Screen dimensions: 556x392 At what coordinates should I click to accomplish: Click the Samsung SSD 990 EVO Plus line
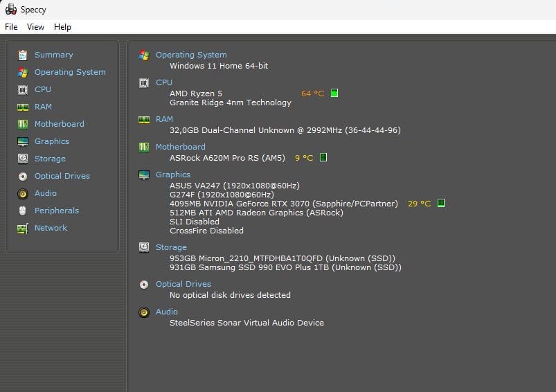tap(285, 267)
